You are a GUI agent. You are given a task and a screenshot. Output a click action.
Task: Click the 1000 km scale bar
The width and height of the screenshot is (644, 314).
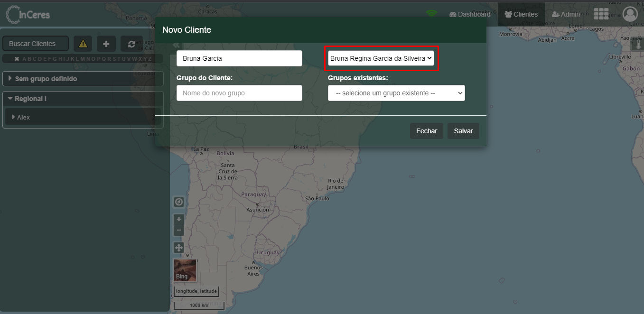point(198,305)
